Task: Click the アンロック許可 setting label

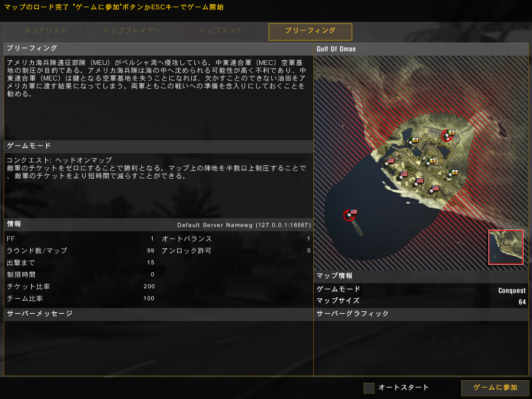Action: click(x=187, y=251)
